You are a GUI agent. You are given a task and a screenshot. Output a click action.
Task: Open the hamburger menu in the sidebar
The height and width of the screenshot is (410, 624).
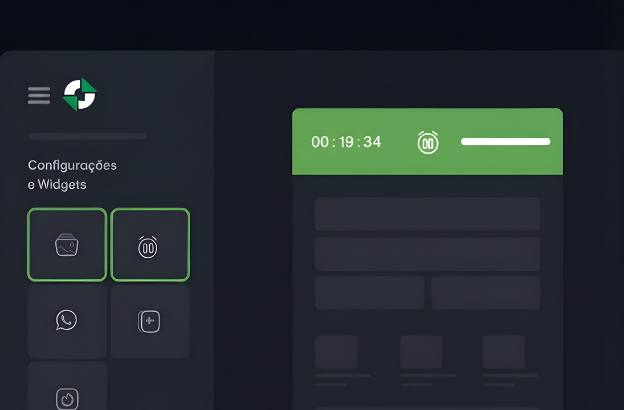(39, 96)
